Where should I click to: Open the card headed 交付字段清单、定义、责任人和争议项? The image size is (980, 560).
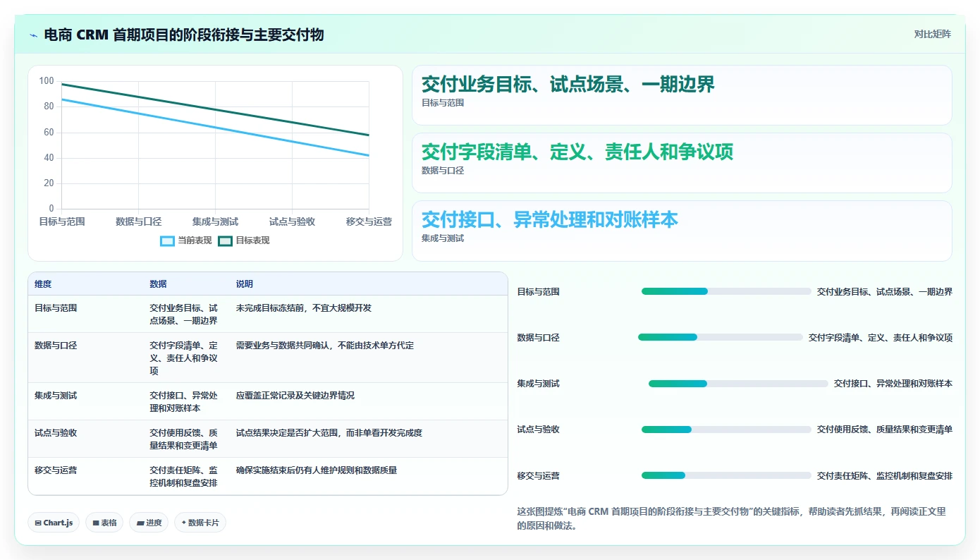pyautogui.click(x=682, y=163)
